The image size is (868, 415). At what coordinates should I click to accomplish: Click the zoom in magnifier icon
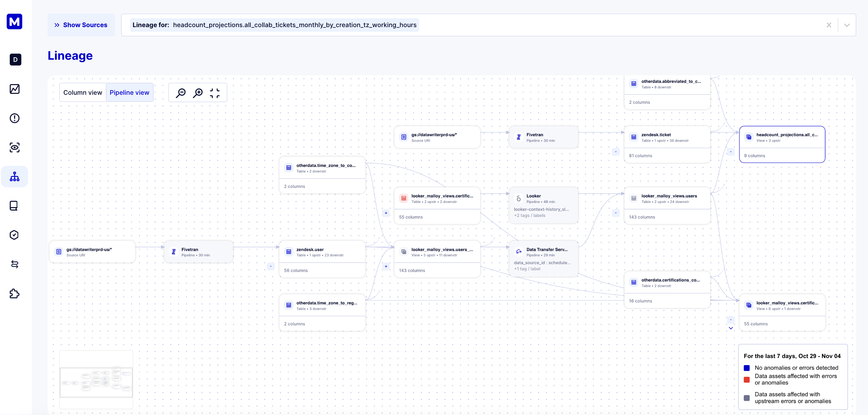tap(198, 93)
